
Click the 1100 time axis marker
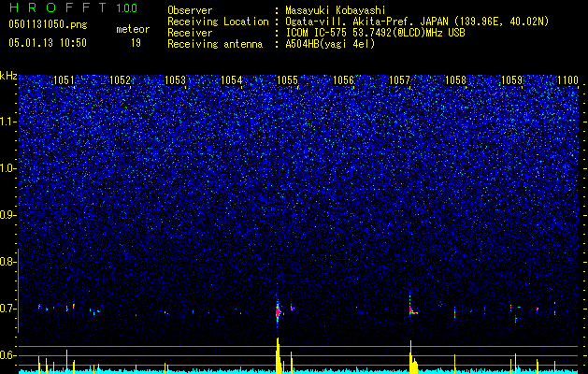(567, 79)
